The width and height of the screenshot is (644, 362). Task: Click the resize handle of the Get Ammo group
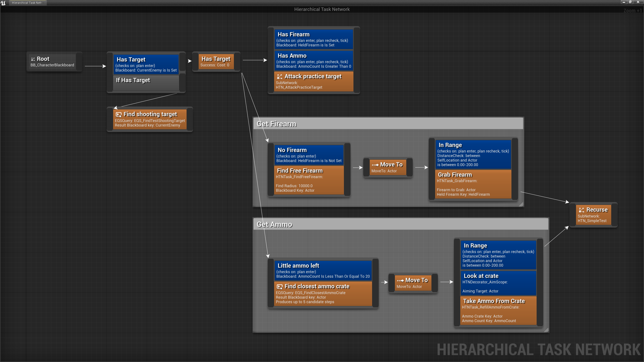click(x=547, y=330)
